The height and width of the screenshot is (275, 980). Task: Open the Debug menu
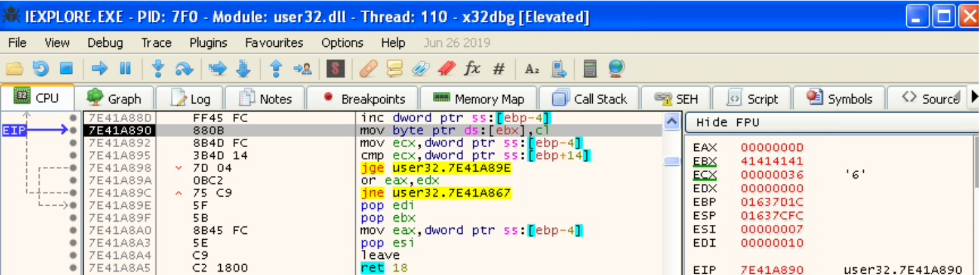point(105,43)
